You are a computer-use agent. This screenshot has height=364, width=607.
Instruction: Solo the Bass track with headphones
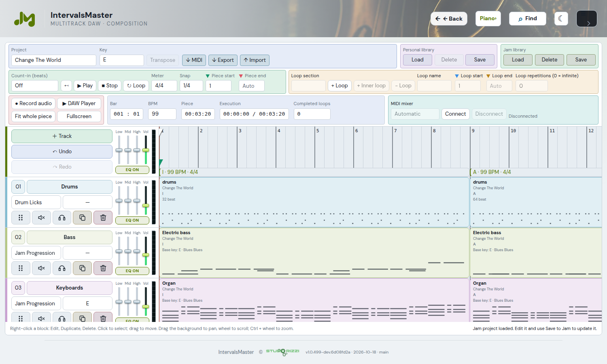pos(62,268)
